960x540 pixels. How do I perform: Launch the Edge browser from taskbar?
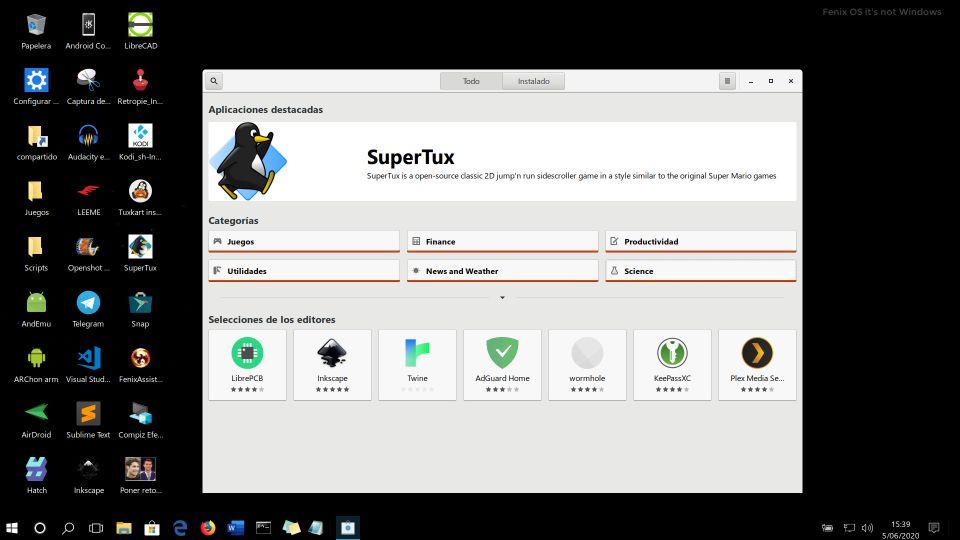tap(180, 528)
